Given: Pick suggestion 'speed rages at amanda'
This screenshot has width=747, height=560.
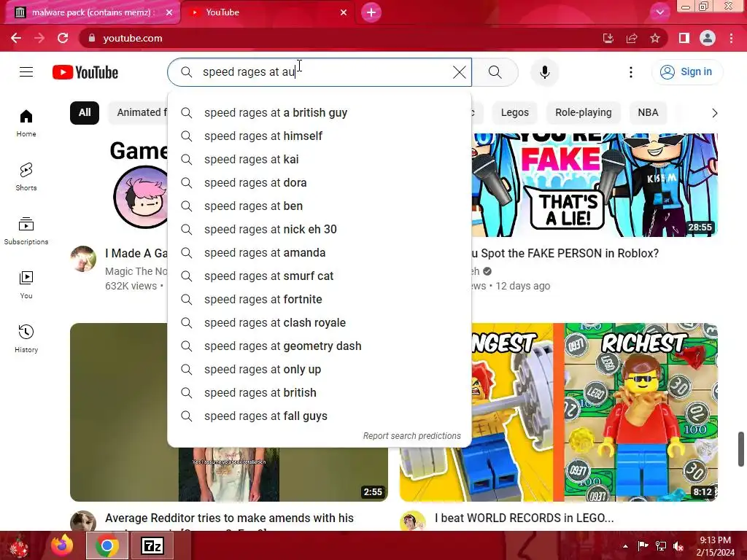Looking at the screenshot, I should point(320,253).
